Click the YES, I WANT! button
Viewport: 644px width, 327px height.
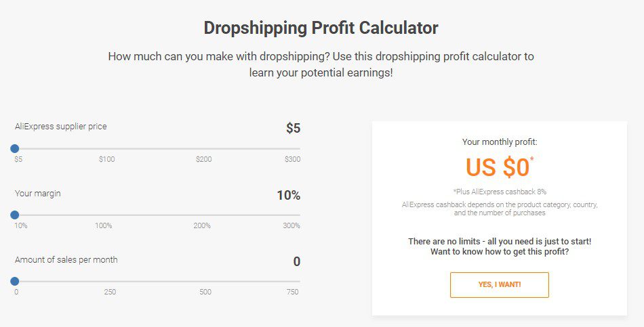click(500, 285)
